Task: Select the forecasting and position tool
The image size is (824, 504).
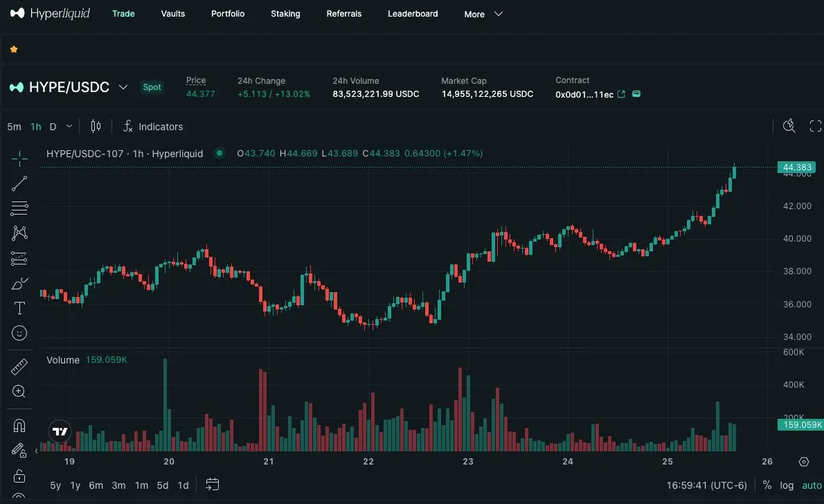Action: pos(19,258)
